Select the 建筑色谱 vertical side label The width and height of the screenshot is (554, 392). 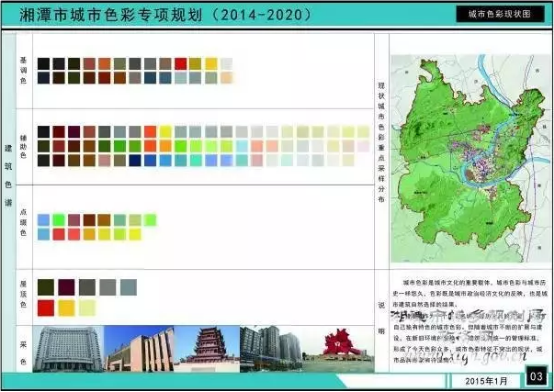pyautogui.click(x=8, y=175)
